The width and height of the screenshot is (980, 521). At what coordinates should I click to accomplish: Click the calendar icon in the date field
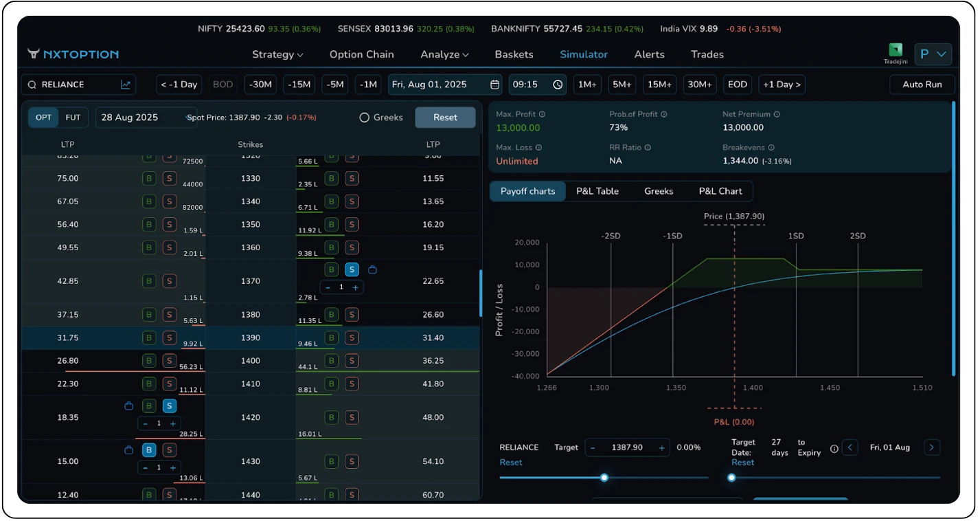click(x=494, y=85)
